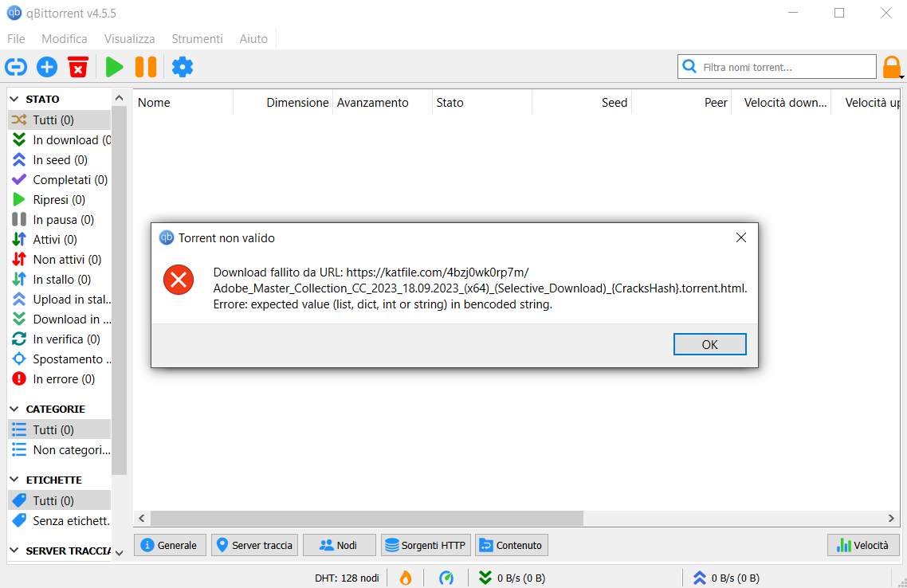Select the 'In stallo (0)' filter
907x588 pixels.
(60, 280)
